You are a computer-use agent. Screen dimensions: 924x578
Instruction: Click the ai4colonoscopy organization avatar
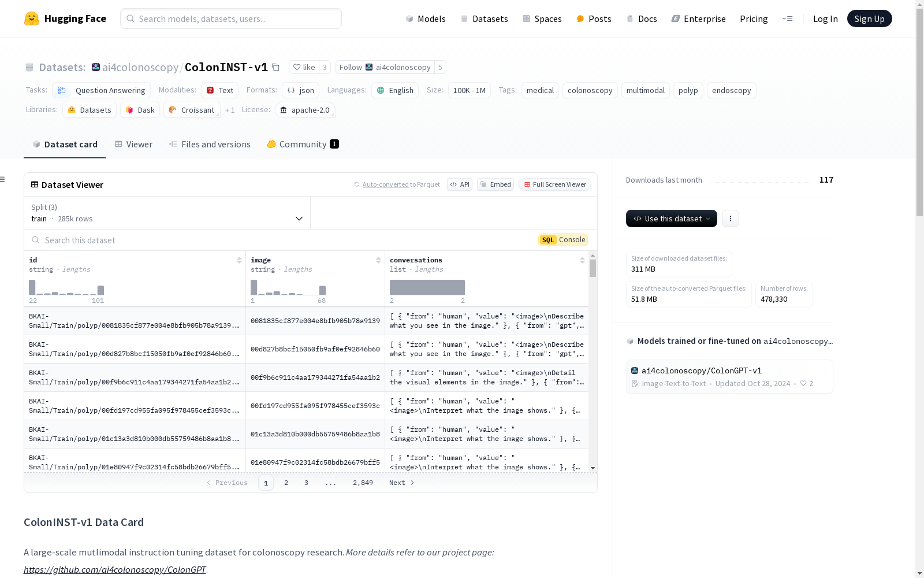(x=96, y=67)
